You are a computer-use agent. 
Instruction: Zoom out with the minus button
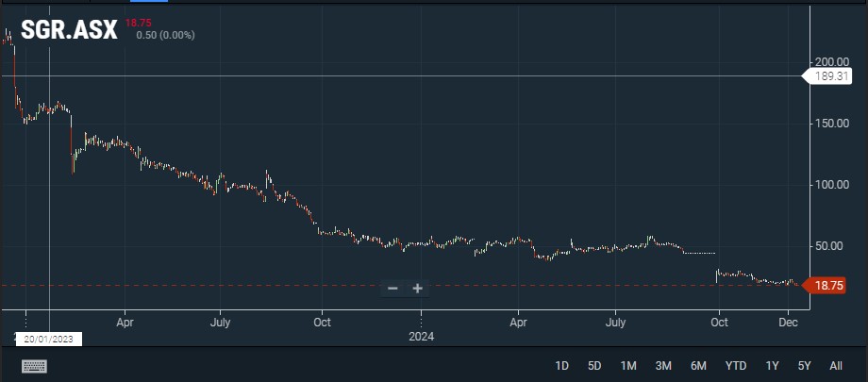[392, 289]
